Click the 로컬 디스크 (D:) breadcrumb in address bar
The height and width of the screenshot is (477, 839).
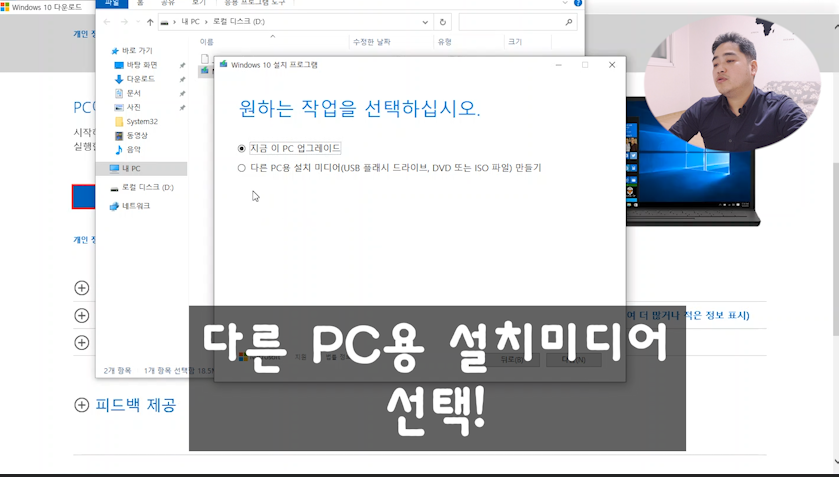[239, 22]
